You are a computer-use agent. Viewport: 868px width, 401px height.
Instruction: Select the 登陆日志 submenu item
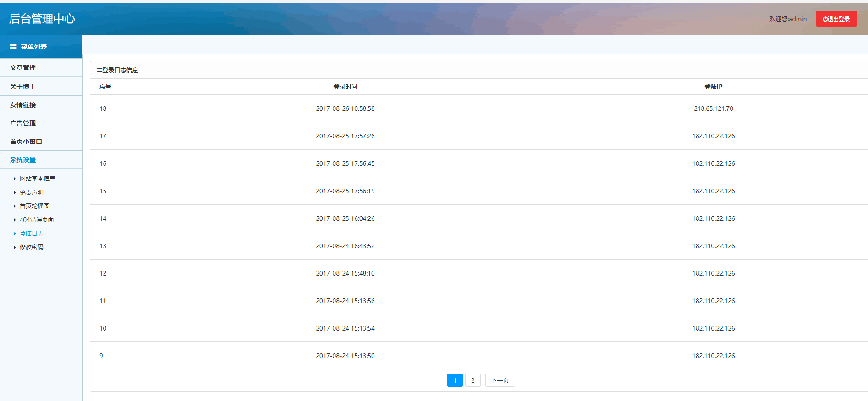click(x=31, y=233)
